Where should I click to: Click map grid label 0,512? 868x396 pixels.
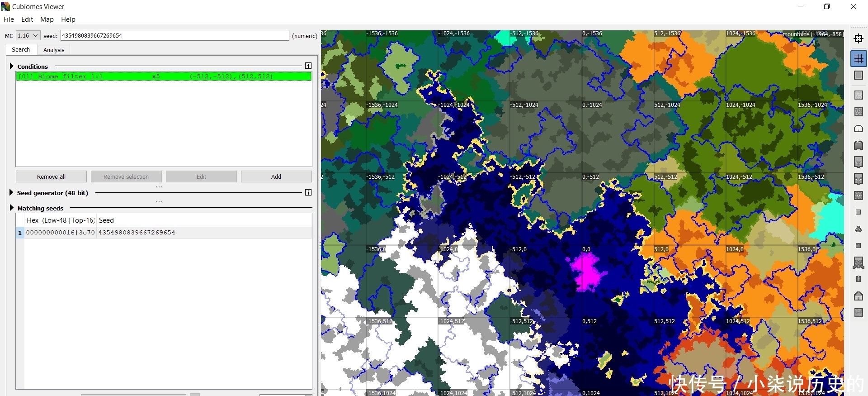coord(590,321)
